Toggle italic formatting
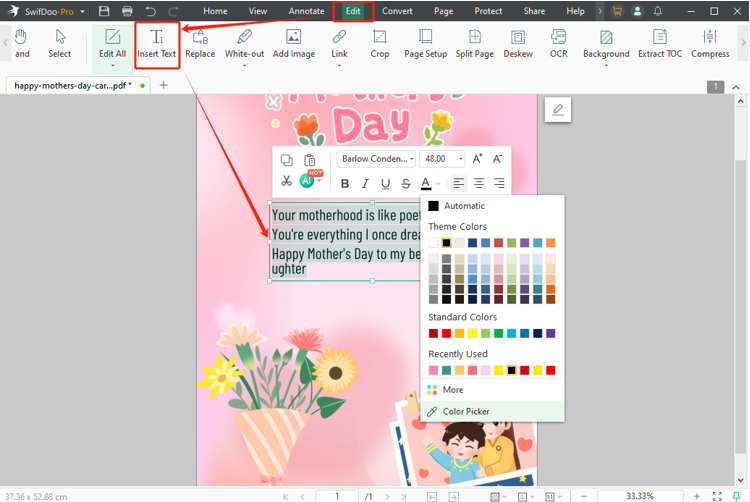Screen dimensions: 750x502 (x=365, y=184)
